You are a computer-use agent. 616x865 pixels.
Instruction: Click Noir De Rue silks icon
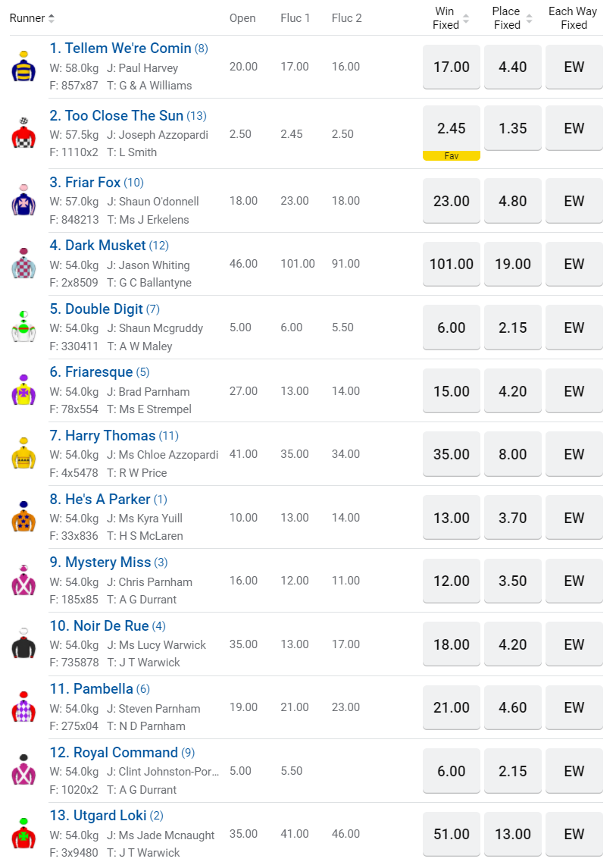tap(23, 644)
